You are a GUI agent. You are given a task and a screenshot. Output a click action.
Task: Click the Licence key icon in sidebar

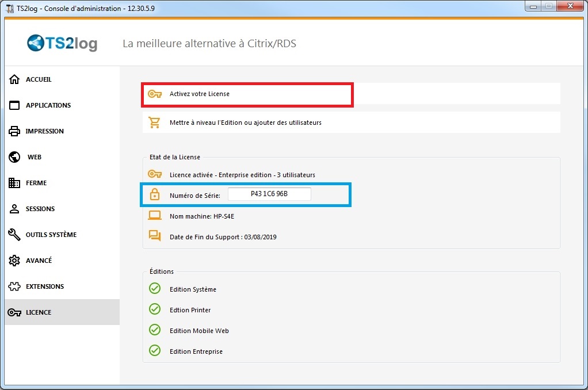(x=14, y=312)
